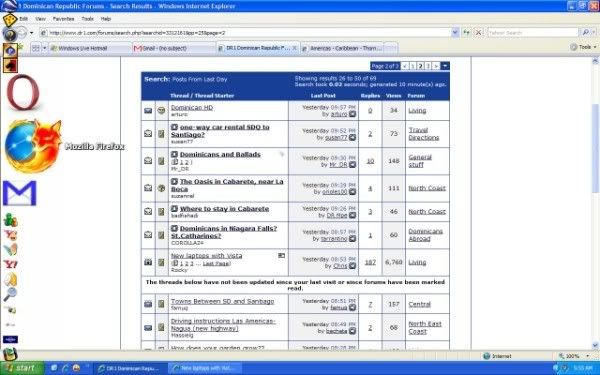
Task: Click the magnifying glass sidebar icon
Action: 10,294
